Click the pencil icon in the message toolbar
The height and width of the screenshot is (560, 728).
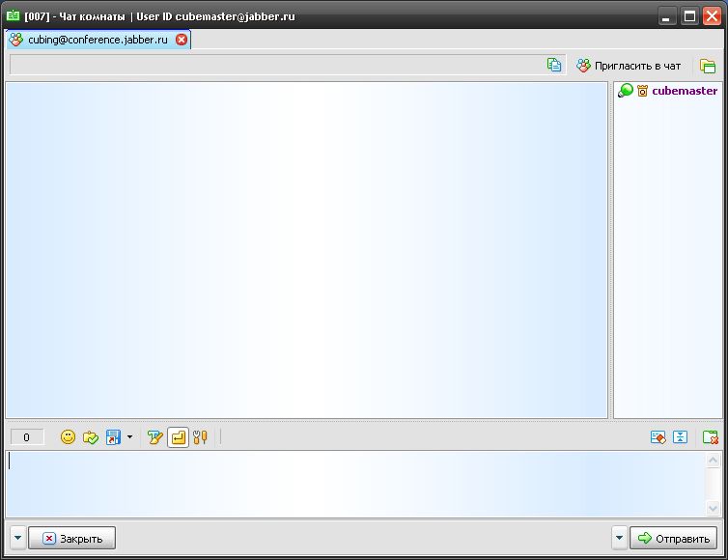(x=154, y=437)
